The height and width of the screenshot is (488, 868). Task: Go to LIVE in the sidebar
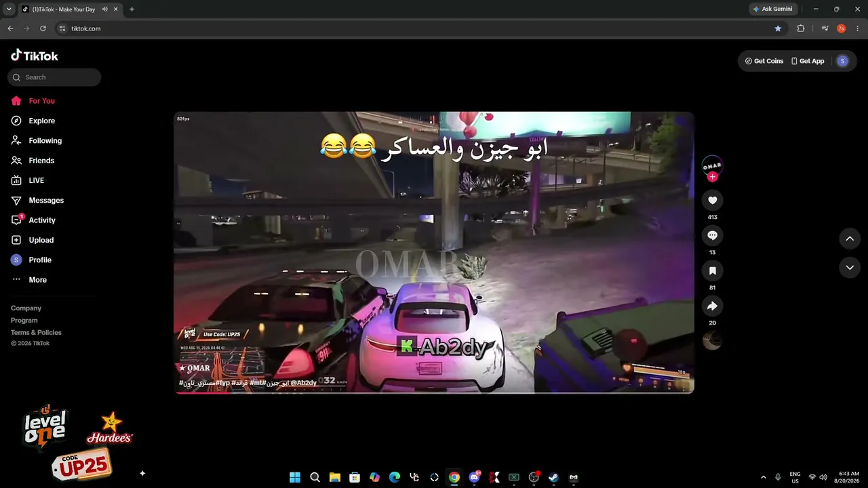pos(27,180)
